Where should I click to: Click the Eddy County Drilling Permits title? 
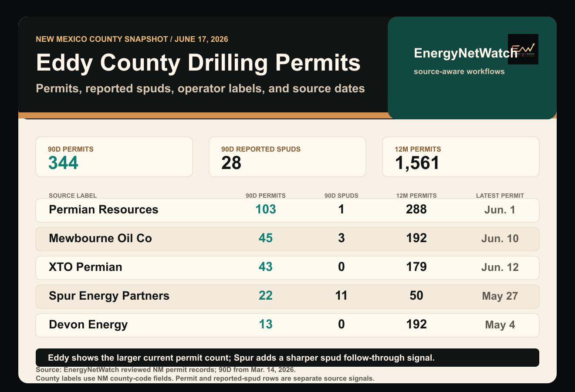(198, 62)
